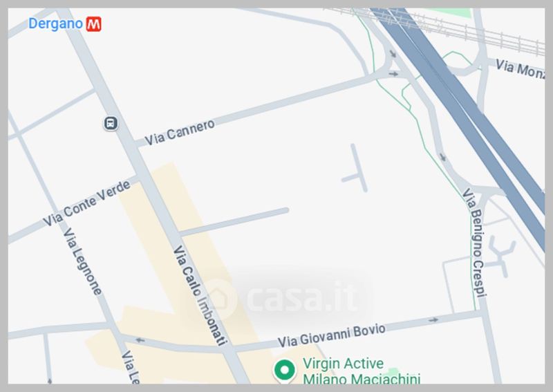Image resolution: width=553 pixels, height=392 pixels.
Task: Select the Via Giovanni Bovio street label
Action: pyautogui.click(x=332, y=335)
